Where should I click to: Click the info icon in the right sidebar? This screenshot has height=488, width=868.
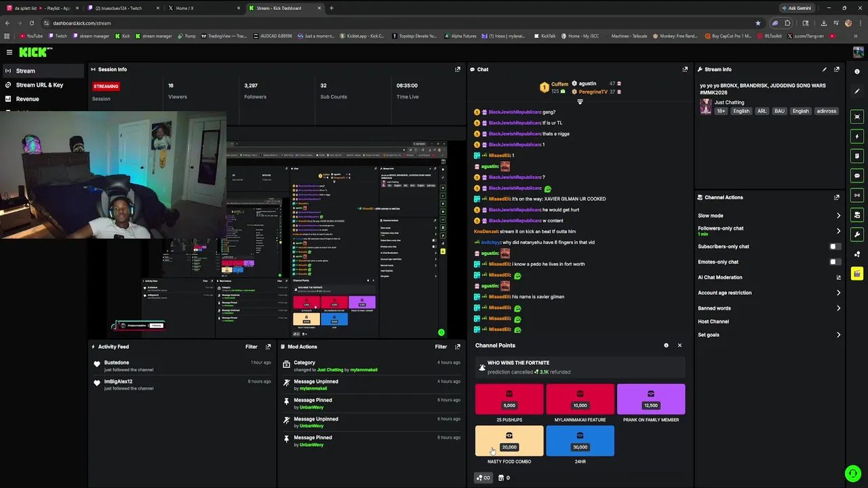click(857, 71)
